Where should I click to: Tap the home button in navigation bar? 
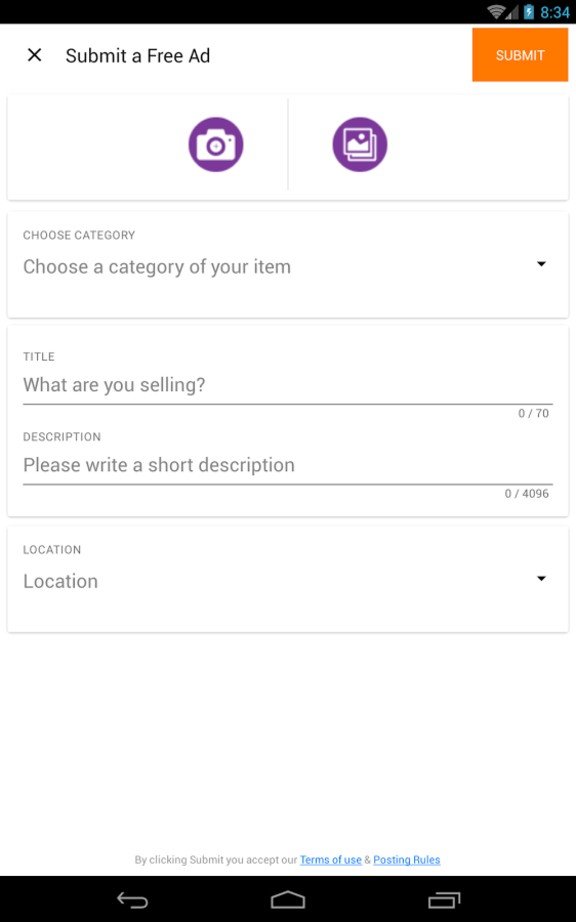287,901
